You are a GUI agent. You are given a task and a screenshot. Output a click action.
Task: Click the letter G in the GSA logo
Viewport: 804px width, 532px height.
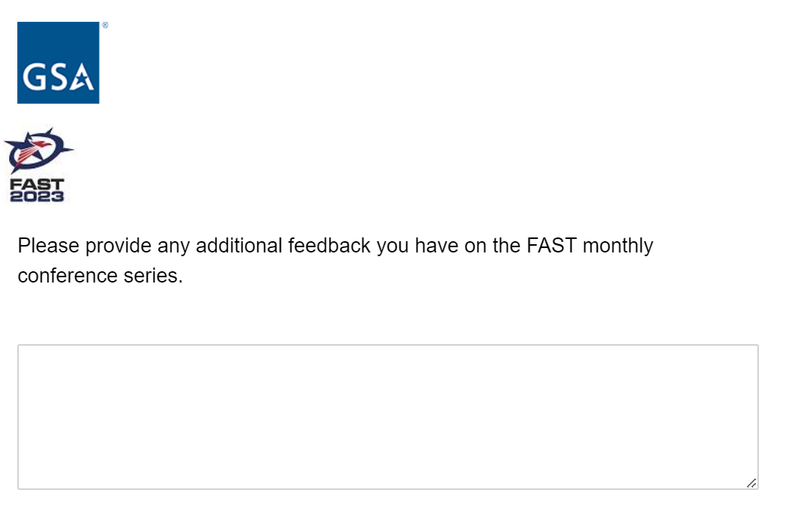pos(35,77)
